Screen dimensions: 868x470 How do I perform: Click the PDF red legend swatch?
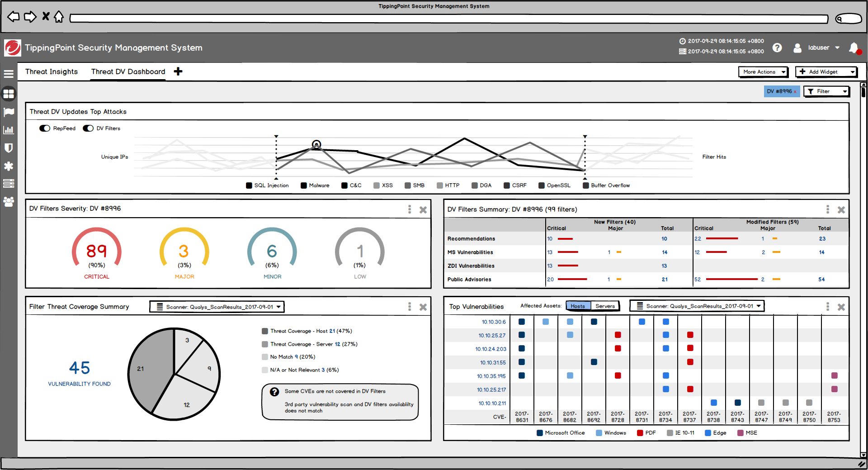pos(640,433)
